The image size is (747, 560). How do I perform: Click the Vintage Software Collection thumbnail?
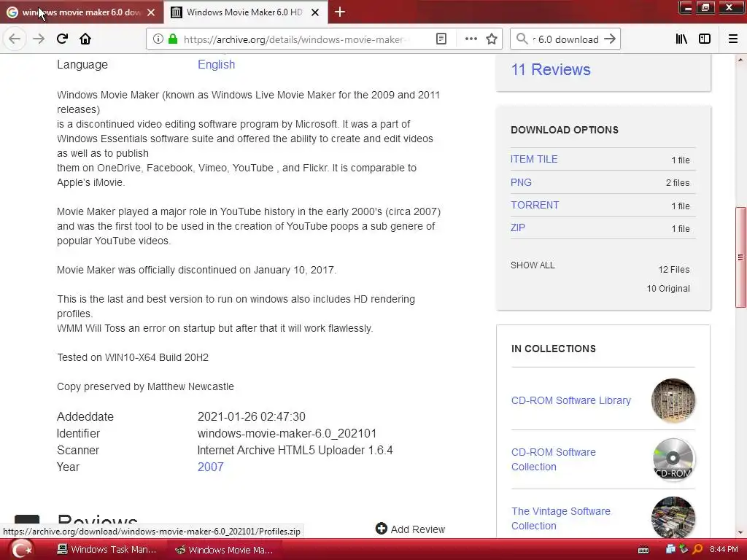(673, 518)
